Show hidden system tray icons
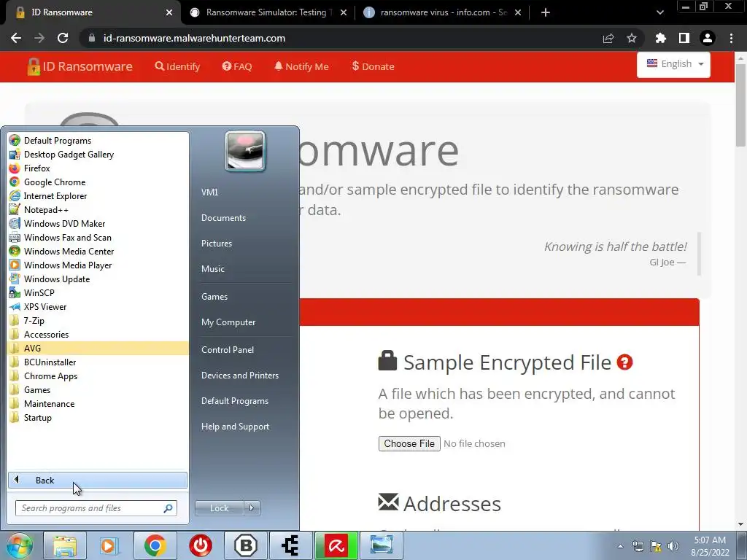 click(620, 546)
